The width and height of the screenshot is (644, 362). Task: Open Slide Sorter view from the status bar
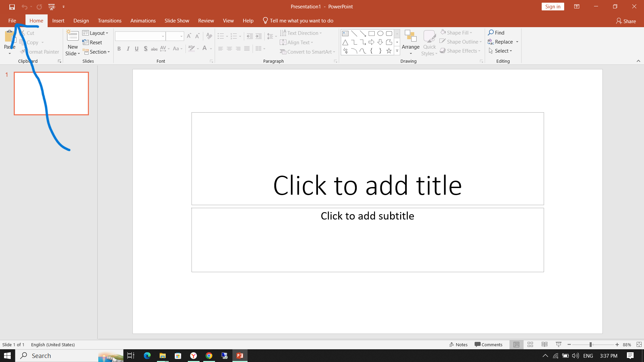[x=530, y=345]
